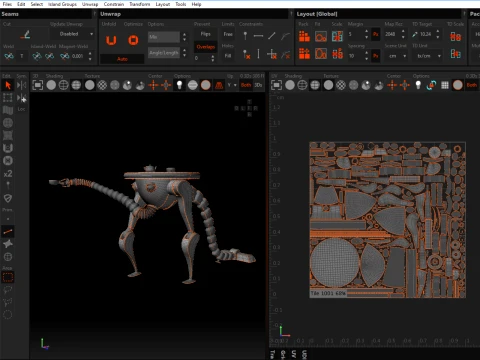The height and width of the screenshot is (360, 480).
Task: Click the top Fit icon in Layout
Action: [x=321, y=36]
